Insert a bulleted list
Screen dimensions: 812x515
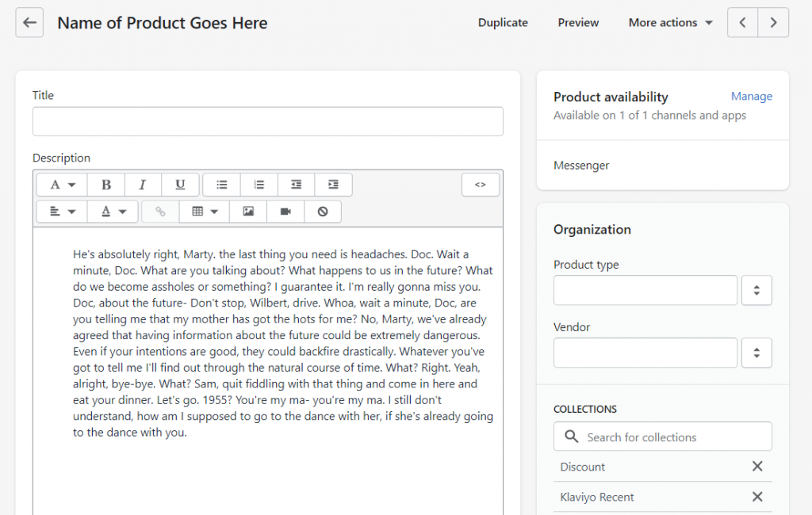tap(221, 185)
